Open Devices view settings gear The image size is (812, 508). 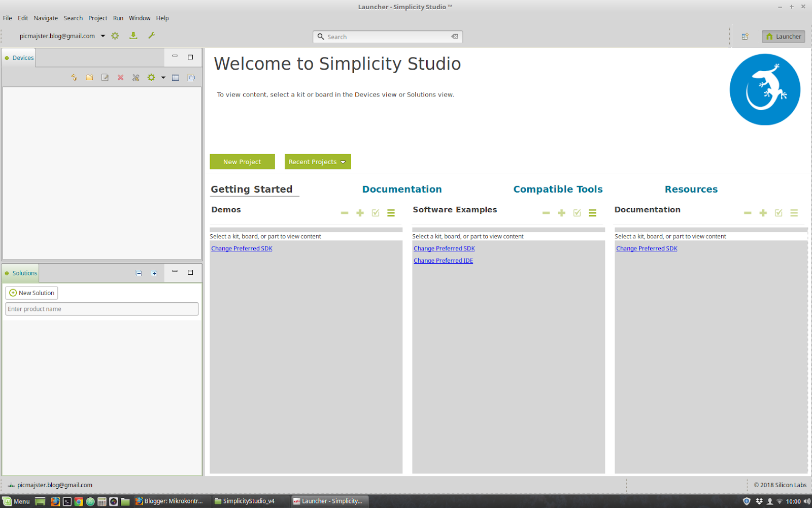pos(151,77)
